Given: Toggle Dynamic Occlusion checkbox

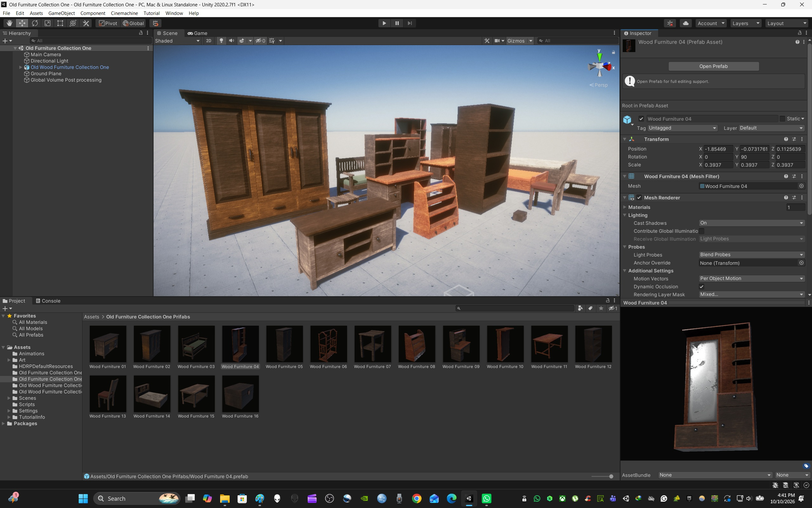Looking at the screenshot, I should coord(702,287).
